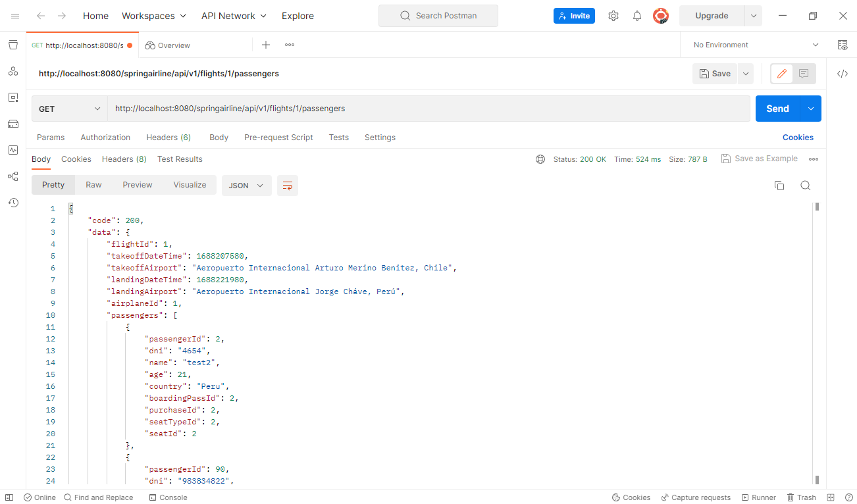857x504 pixels.
Task: Open Postman settings via the gear icon
Action: pyautogui.click(x=613, y=15)
